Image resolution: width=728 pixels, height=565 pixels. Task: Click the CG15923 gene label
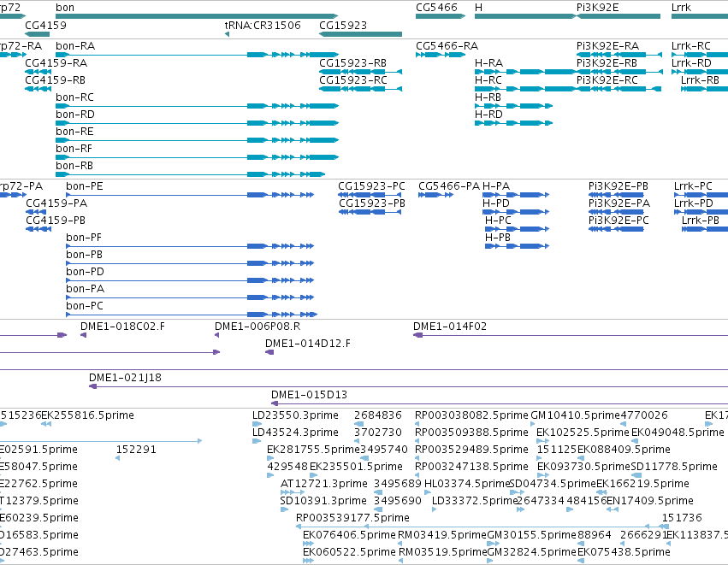[343, 25]
